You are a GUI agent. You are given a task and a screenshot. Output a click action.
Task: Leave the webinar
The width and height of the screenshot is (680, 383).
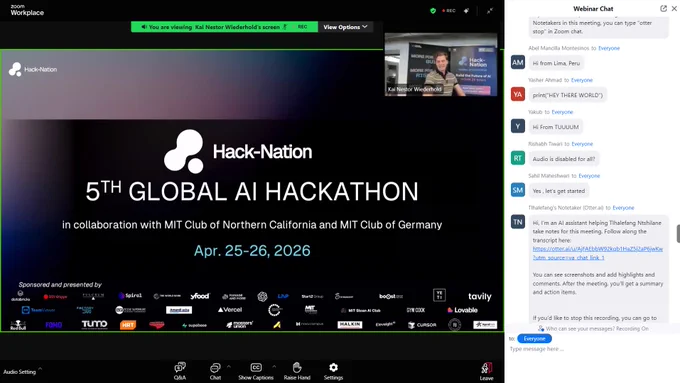(x=487, y=372)
